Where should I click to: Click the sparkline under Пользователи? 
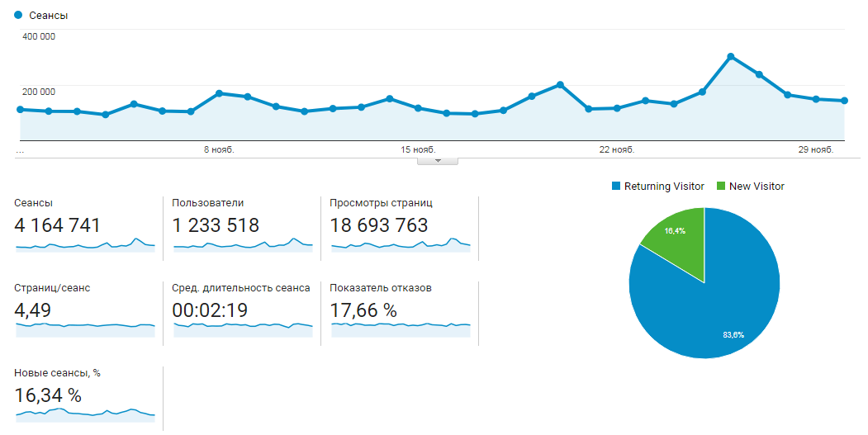click(243, 245)
